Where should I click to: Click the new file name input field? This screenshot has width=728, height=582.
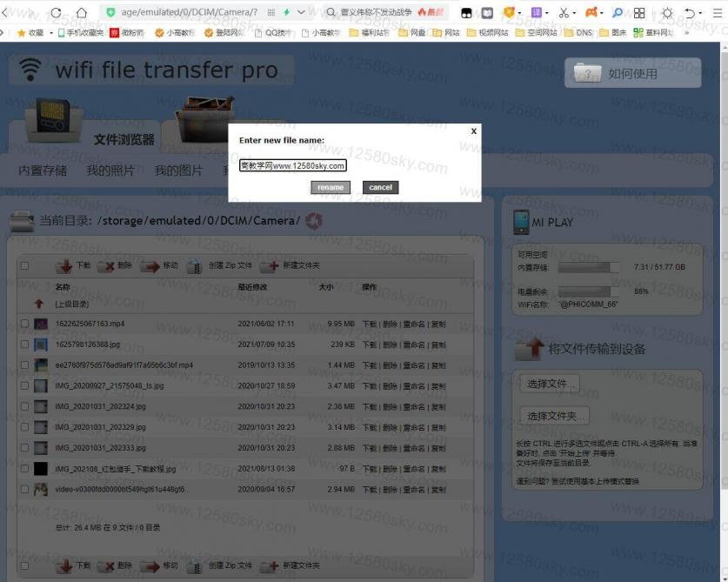[x=292, y=164]
